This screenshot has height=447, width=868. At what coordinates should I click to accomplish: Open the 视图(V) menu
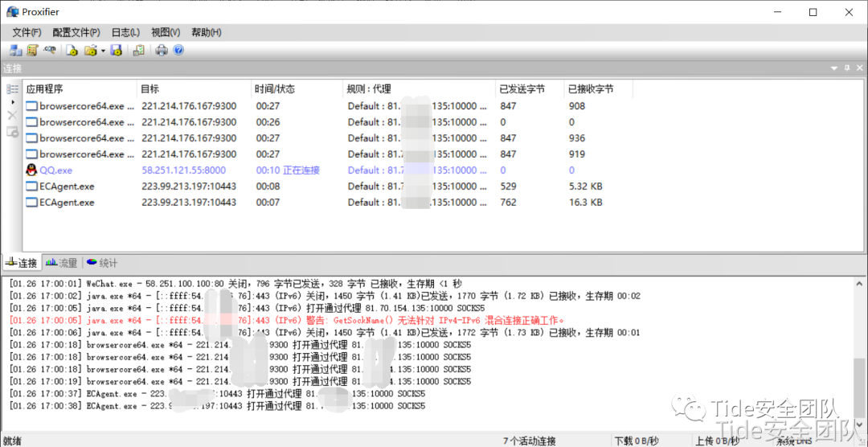point(166,32)
